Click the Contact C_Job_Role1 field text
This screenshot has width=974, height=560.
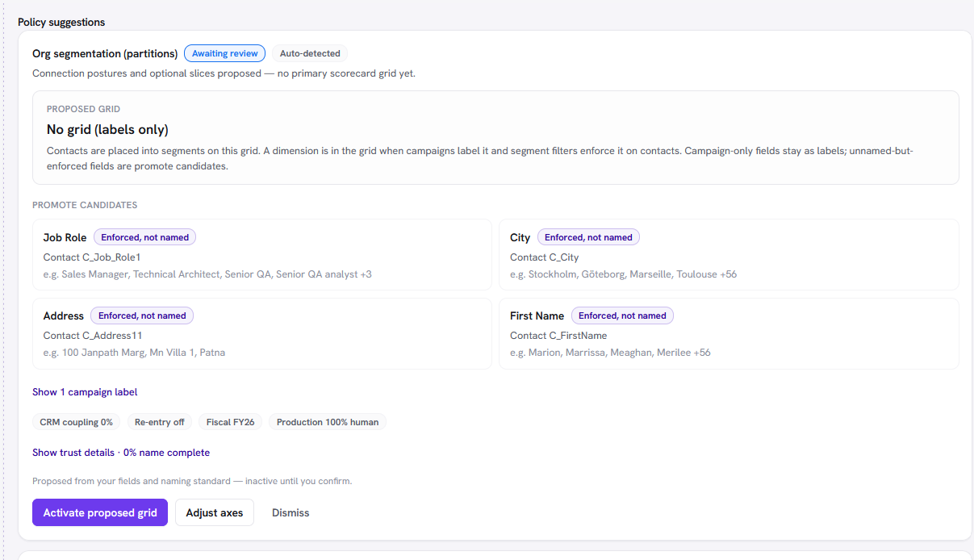pyautogui.click(x=92, y=257)
